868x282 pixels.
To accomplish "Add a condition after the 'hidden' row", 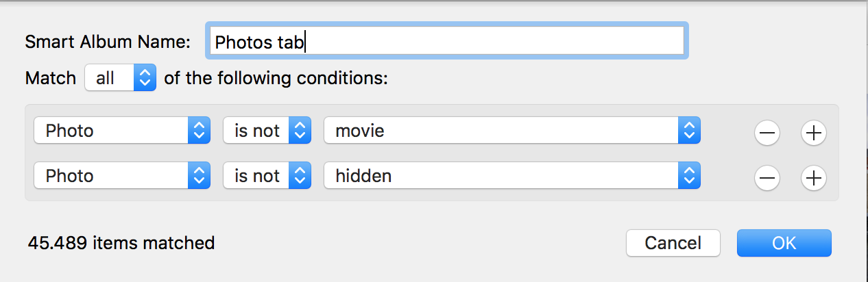I will [813, 179].
